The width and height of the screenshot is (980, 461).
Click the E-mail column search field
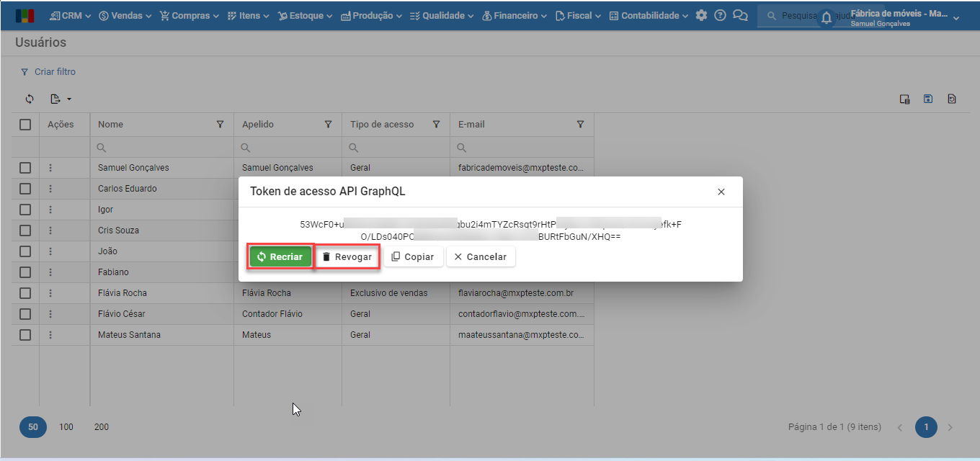(522, 148)
